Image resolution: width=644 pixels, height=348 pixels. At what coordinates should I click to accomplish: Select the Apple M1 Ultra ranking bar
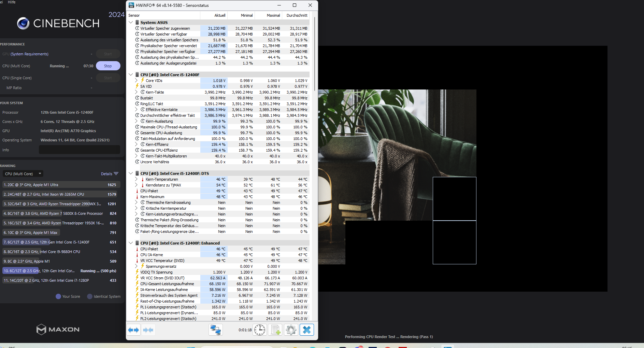(x=61, y=185)
